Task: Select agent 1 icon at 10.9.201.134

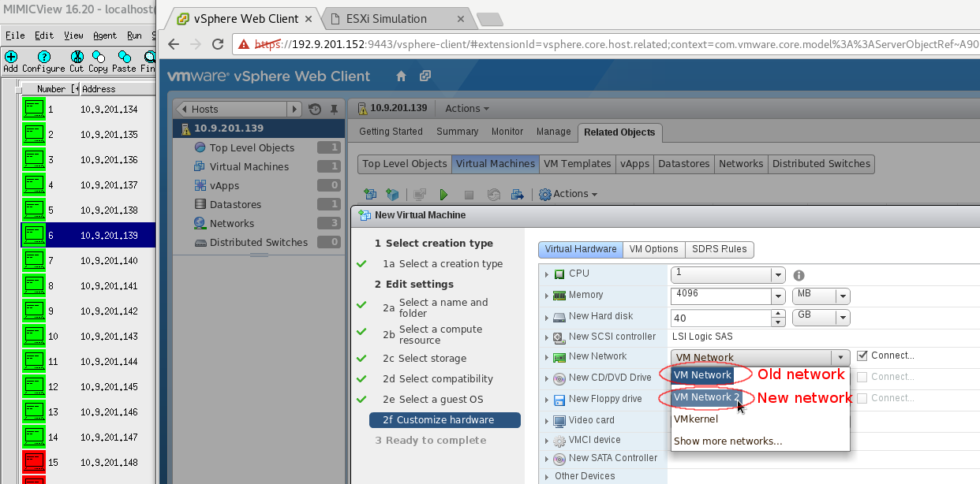Action: coord(33,110)
